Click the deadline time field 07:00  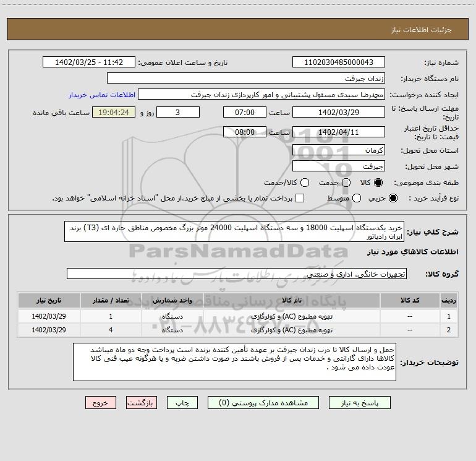coord(245,112)
